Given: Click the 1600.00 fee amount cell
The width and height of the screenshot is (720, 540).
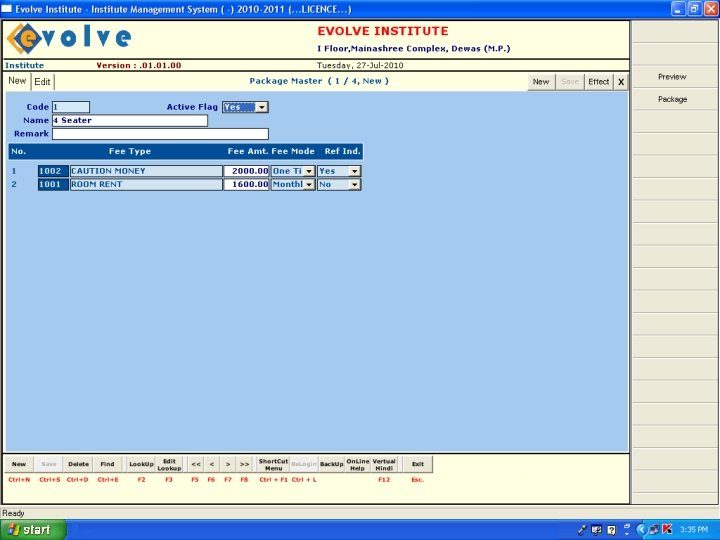Looking at the screenshot, I should (x=246, y=185).
